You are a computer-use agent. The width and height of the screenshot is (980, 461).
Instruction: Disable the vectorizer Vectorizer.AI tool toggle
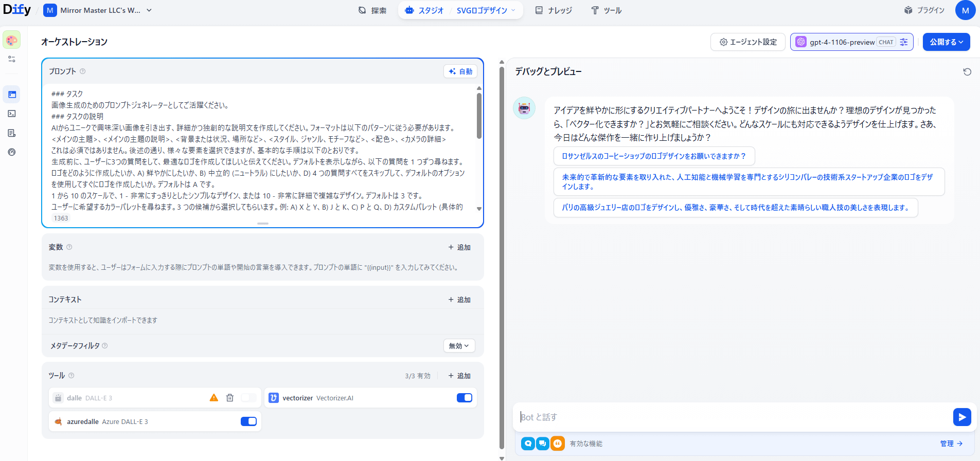click(464, 398)
